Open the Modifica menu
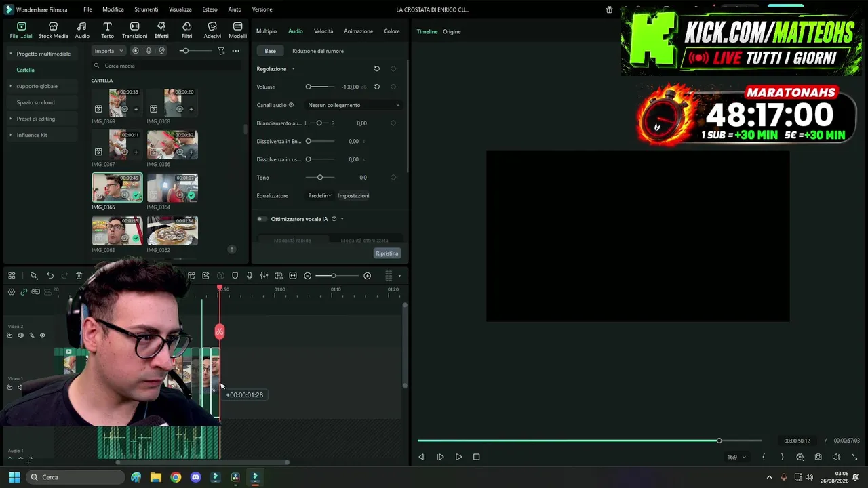This screenshot has height=488, width=868. pyautogui.click(x=113, y=9)
